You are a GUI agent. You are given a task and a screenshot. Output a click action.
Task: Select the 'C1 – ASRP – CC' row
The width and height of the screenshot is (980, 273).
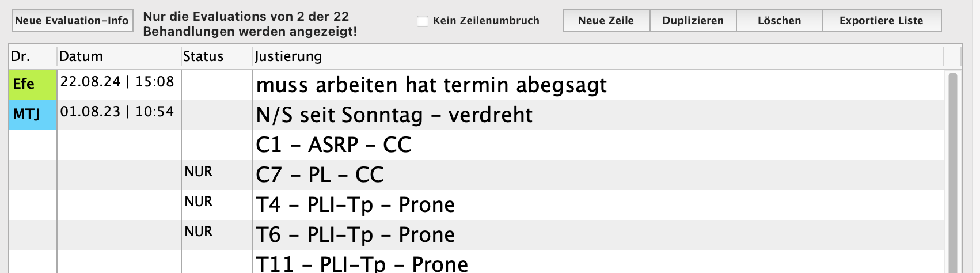point(333,145)
